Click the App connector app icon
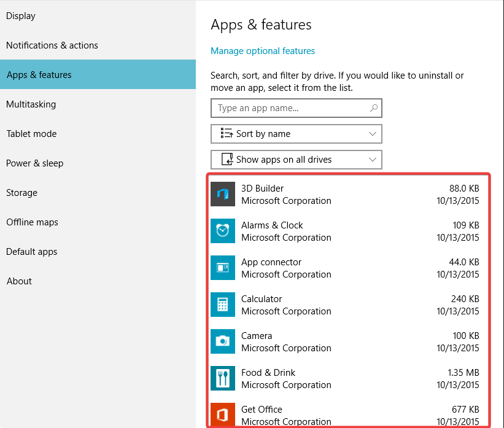 (223, 268)
